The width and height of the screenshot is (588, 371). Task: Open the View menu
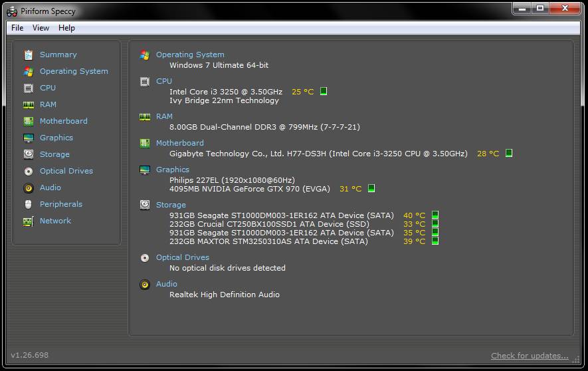(41, 28)
